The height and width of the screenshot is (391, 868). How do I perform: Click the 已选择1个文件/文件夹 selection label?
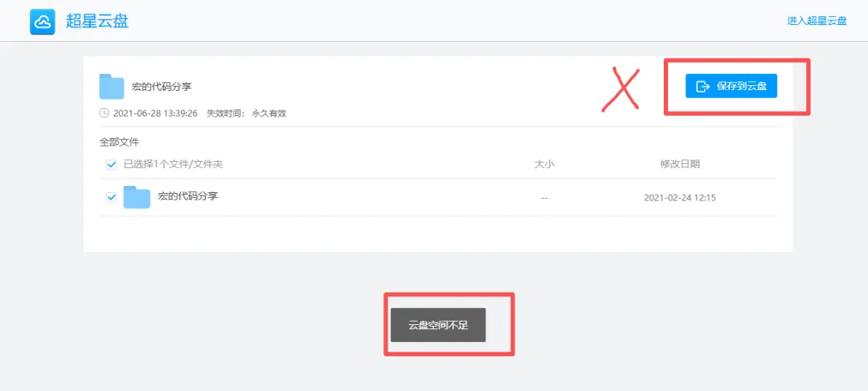pos(173,164)
